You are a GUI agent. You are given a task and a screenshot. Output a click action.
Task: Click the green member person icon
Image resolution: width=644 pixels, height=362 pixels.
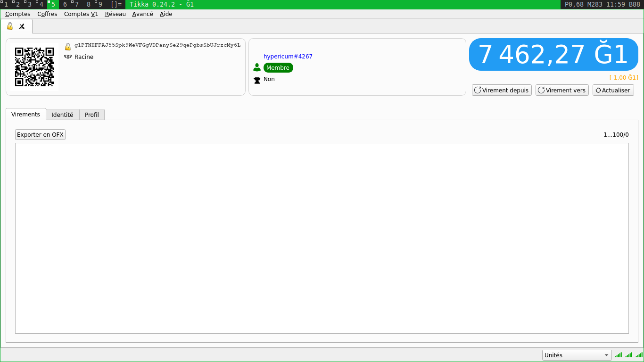point(257,68)
